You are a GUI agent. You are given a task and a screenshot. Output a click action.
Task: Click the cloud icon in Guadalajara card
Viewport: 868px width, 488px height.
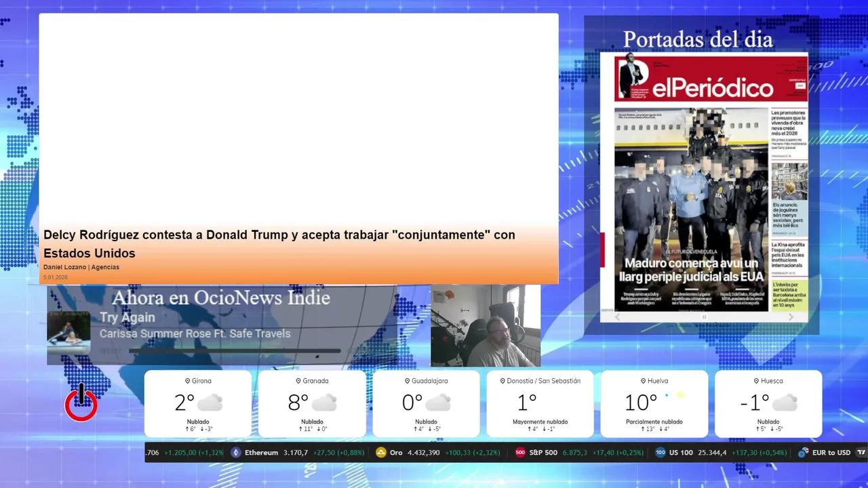[438, 403]
